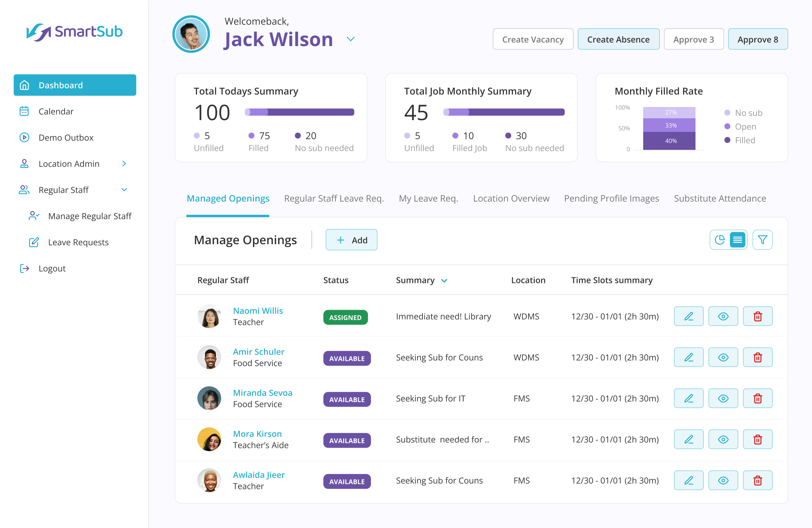Click the Logout sidebar item

52,268
